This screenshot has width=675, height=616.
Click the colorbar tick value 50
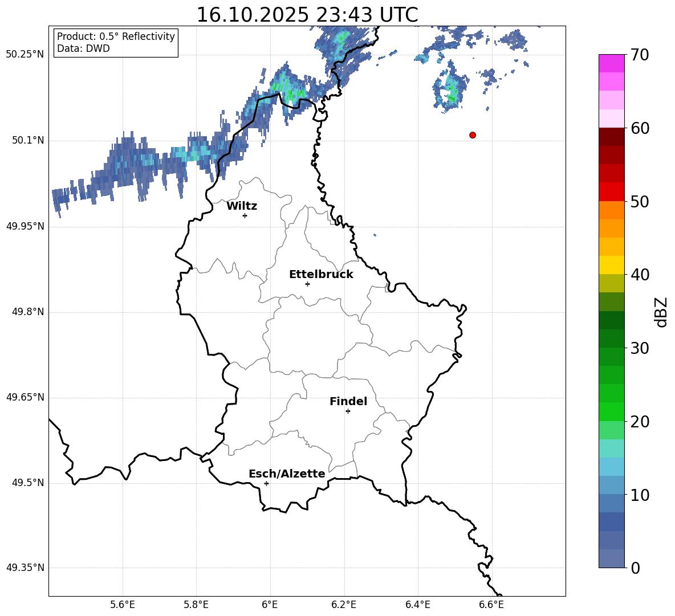[640, 201]
